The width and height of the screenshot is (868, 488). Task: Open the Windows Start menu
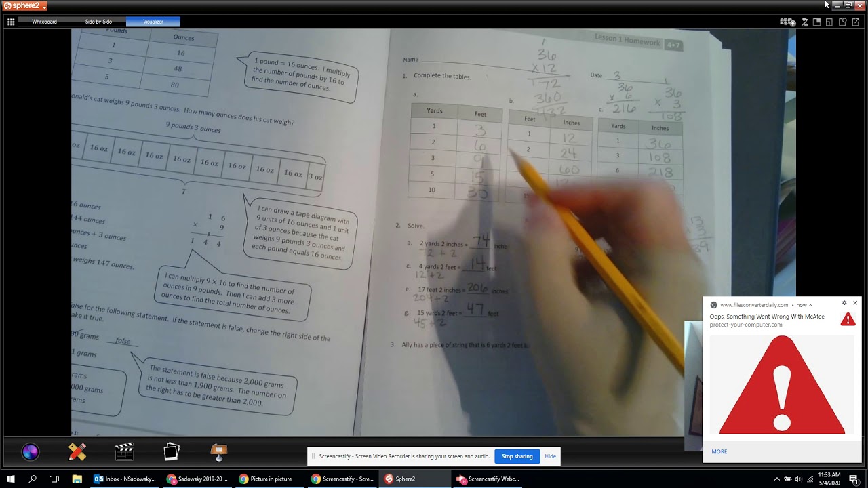[11, 479]
